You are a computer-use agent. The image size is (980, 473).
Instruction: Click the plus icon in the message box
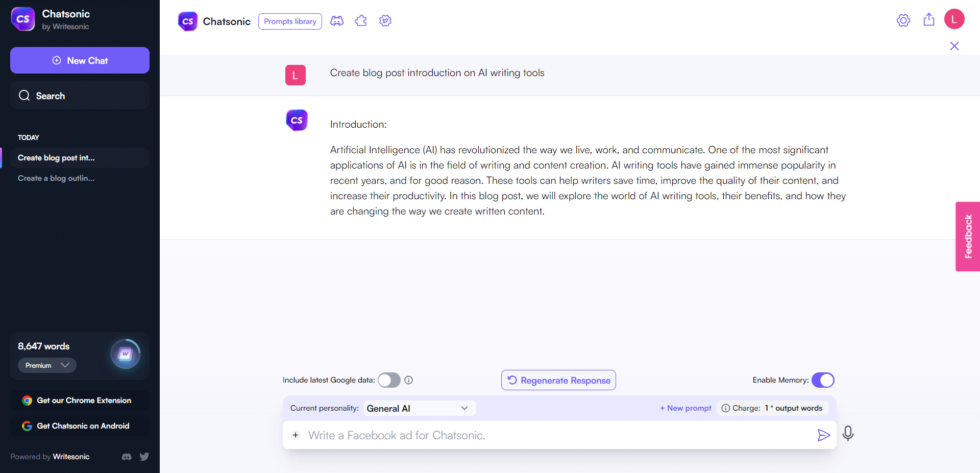pyautogui.click(x=296, y=435)
